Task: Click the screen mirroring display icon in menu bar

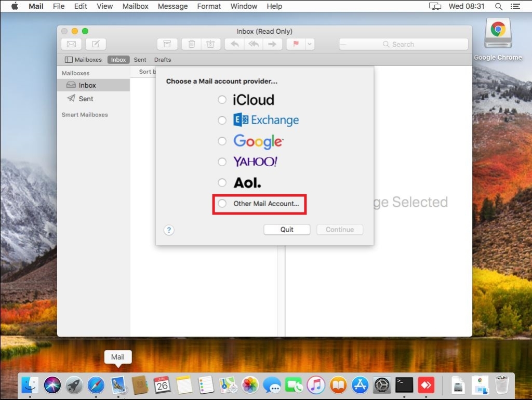Action: click(435, 6)
